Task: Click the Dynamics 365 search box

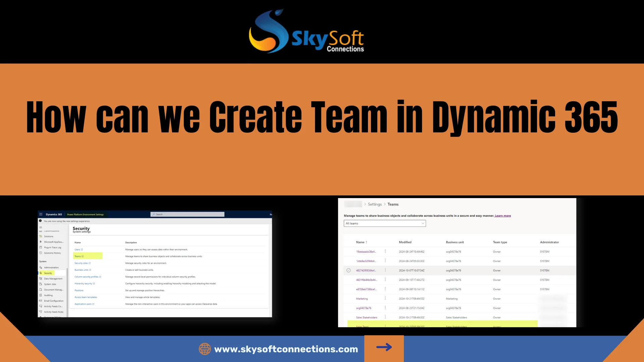Action: point(187,214)
